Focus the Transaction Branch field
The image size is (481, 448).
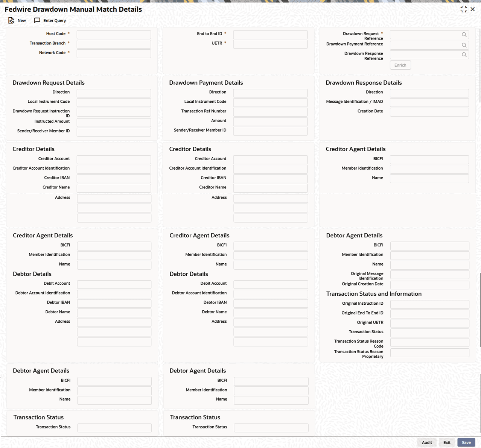114,44
